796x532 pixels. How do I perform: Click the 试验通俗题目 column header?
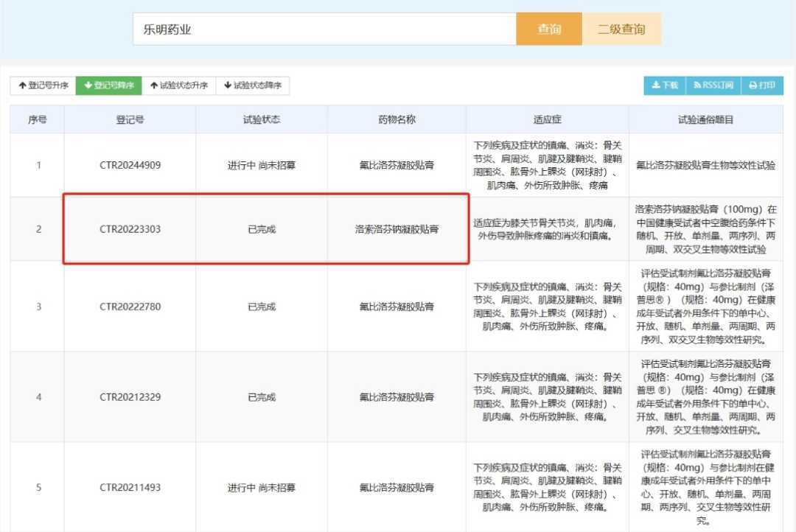click(705, 119)
